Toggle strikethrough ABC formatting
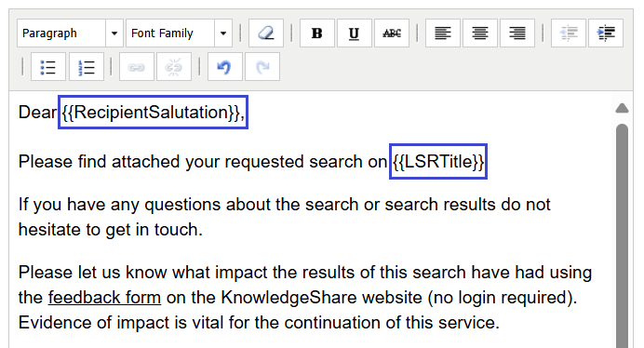The height and width of the screenshot is (348, 644). (x=392, y=33)
